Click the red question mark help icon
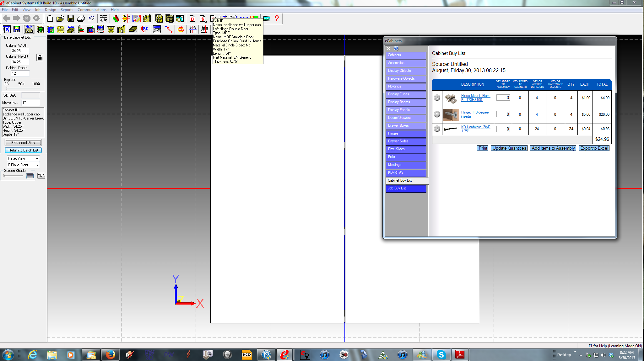The height and width of the screenshot is (361, 644). tap(277, 19)
